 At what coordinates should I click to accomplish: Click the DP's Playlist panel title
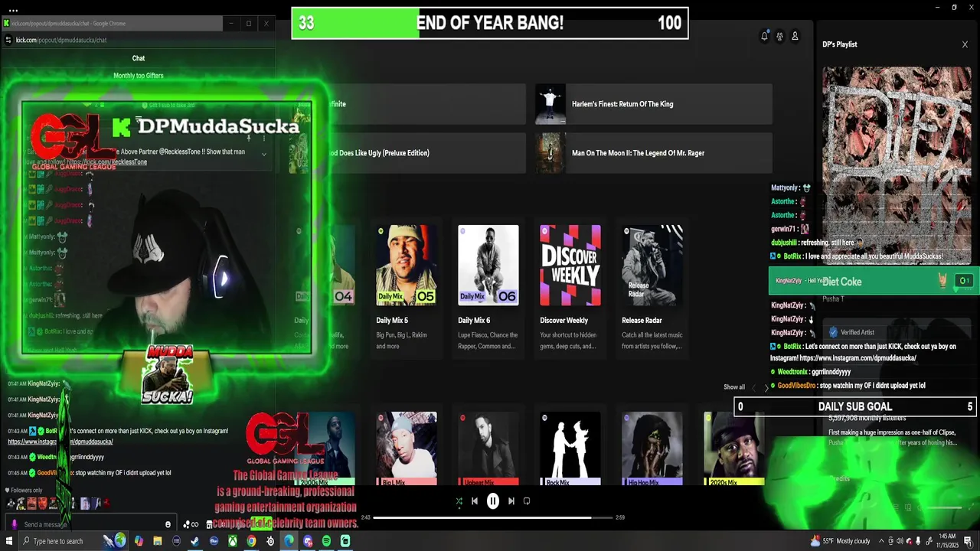pyautogui.click(x=840, y=44)
